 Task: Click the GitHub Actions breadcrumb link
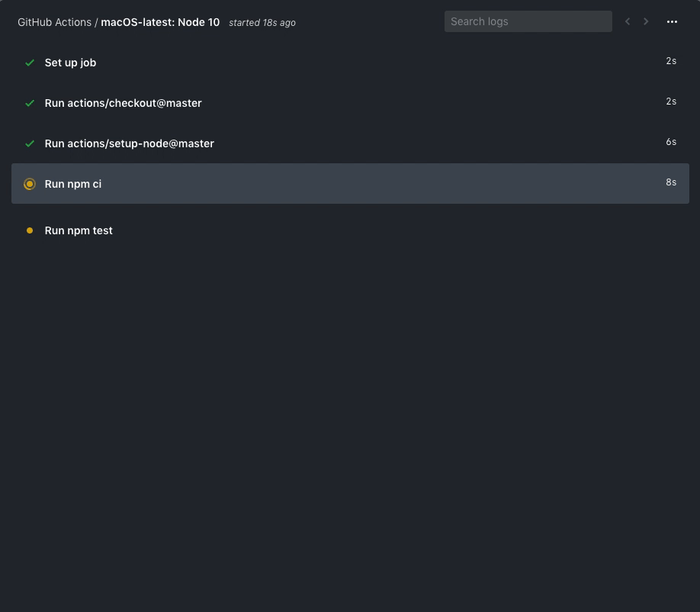[54, 22]
